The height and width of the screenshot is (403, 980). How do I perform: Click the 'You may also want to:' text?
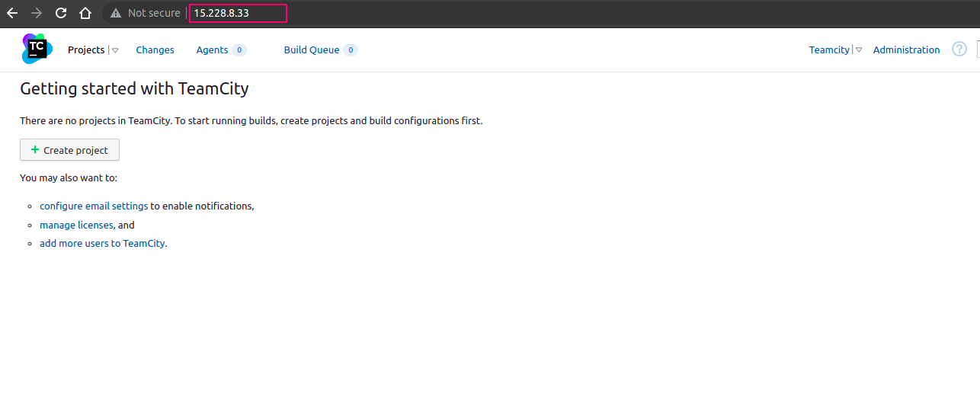click(69, 178)
